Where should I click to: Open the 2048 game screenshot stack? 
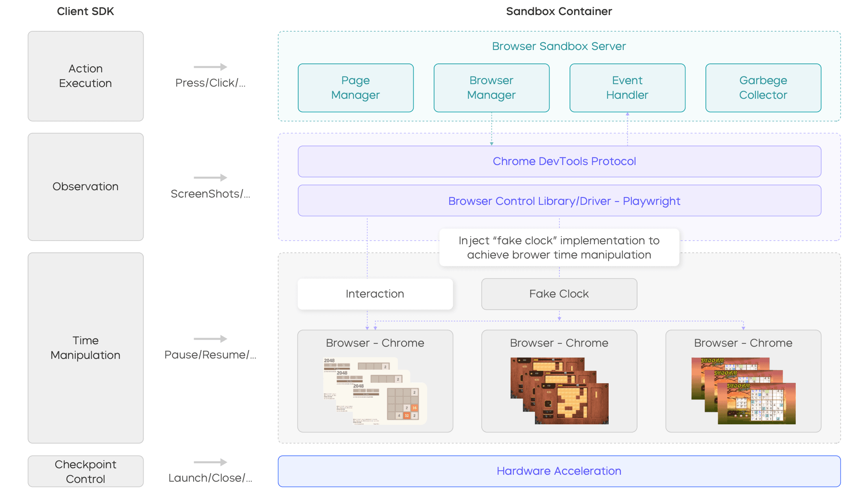pos(375,391)
